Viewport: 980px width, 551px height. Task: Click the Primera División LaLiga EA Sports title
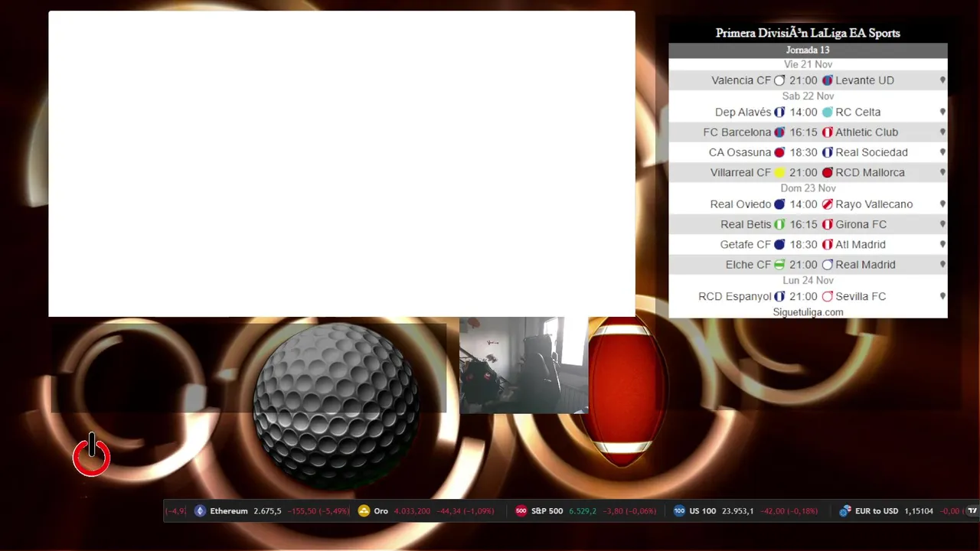click(808, 33)
